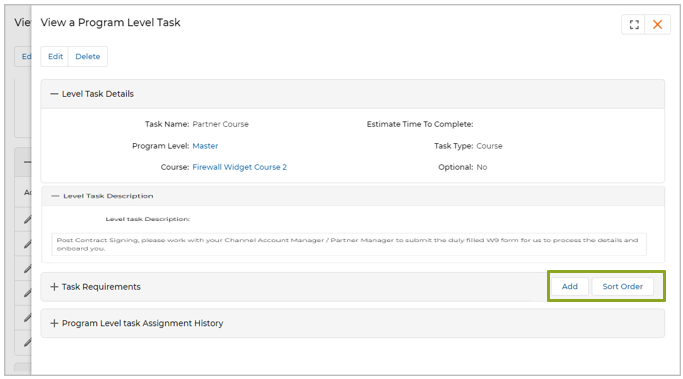Add a new task requirement
The height and width of the screenshot is (379, 683).
pyautogui.click(x=570, y=287)
